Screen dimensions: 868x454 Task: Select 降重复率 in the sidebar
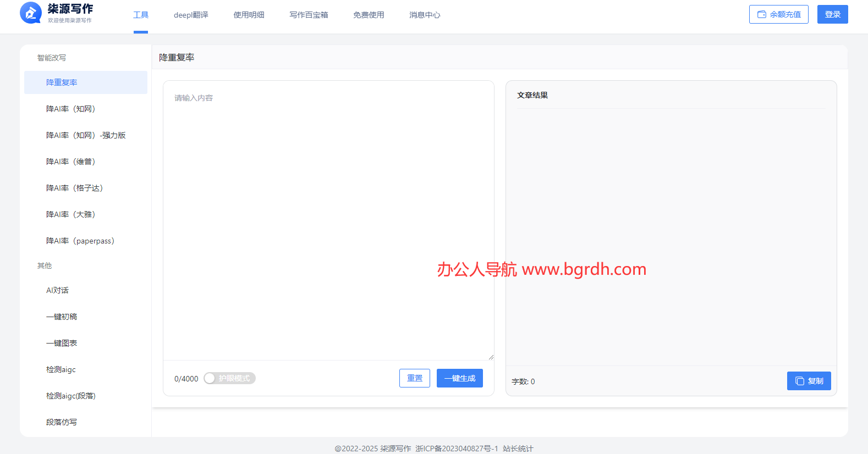(62, 82)
